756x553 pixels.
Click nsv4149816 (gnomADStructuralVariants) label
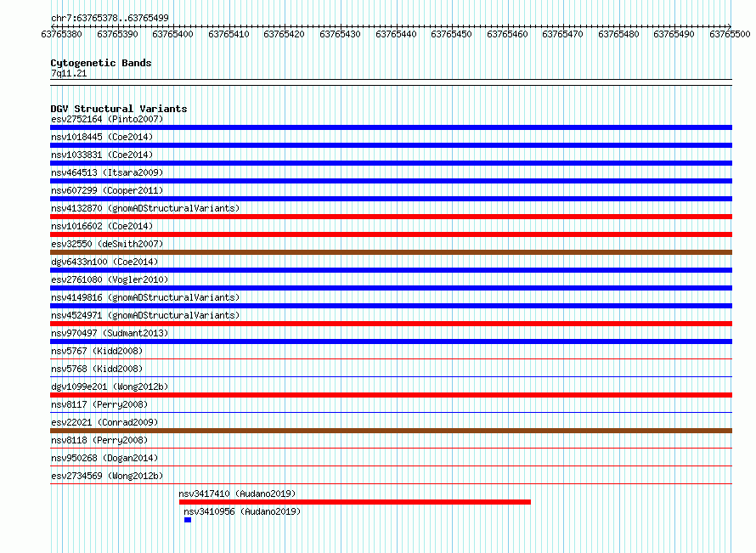145,297
